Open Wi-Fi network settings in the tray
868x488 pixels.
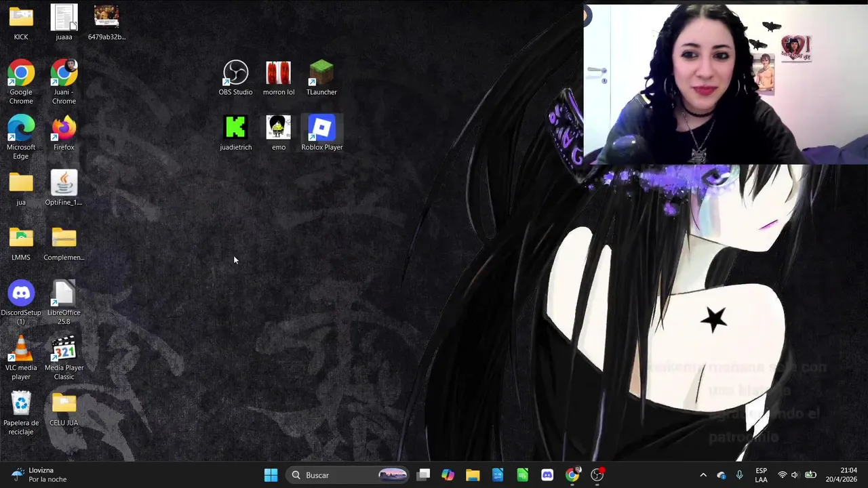coord(783,475)
